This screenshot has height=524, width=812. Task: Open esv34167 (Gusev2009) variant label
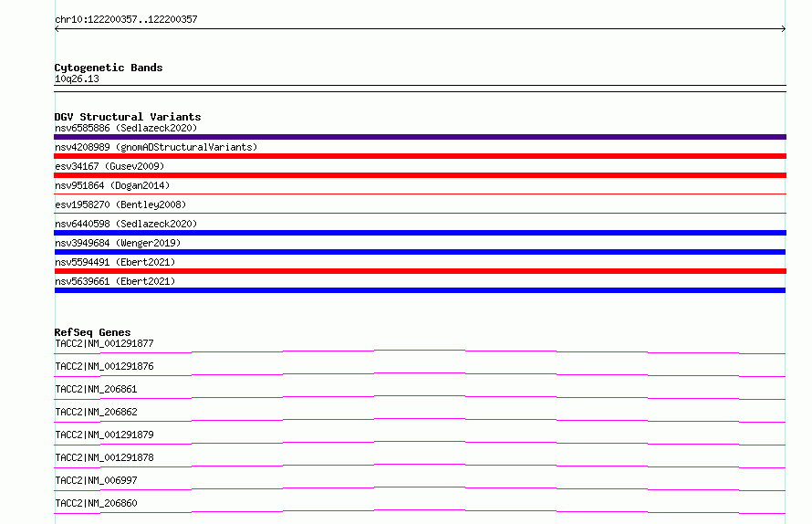109,166
